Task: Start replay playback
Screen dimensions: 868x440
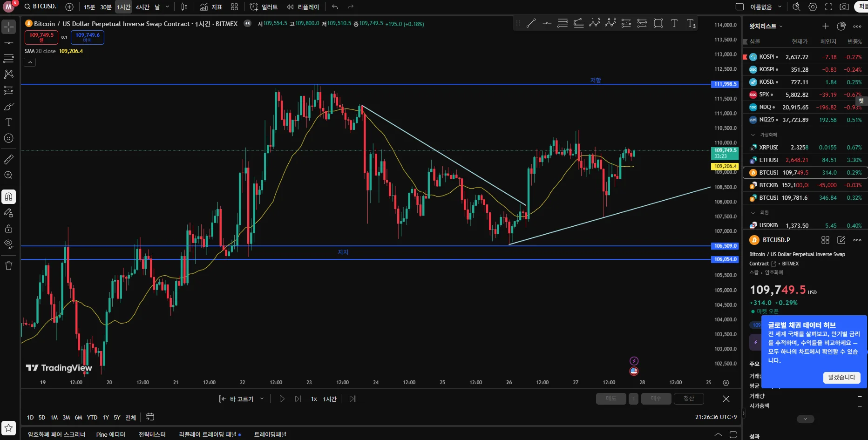Action: (282, 399)
